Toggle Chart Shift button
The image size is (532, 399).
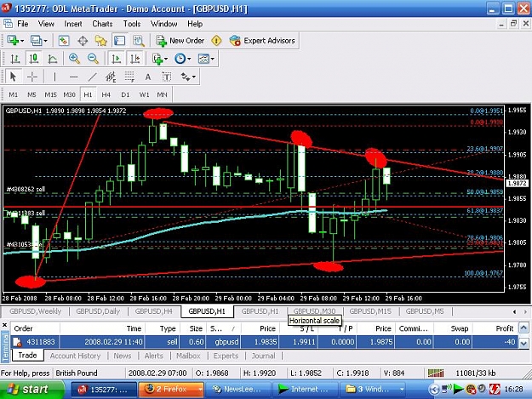pos(135,59)
